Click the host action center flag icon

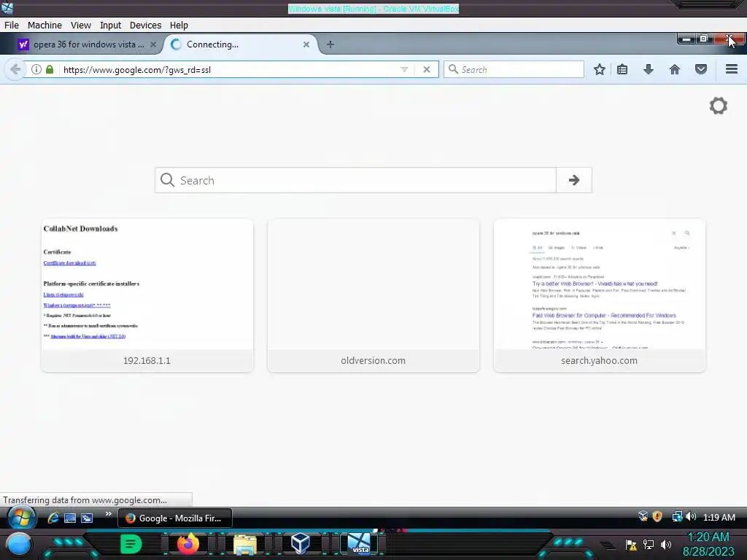(x=631, y=545)
